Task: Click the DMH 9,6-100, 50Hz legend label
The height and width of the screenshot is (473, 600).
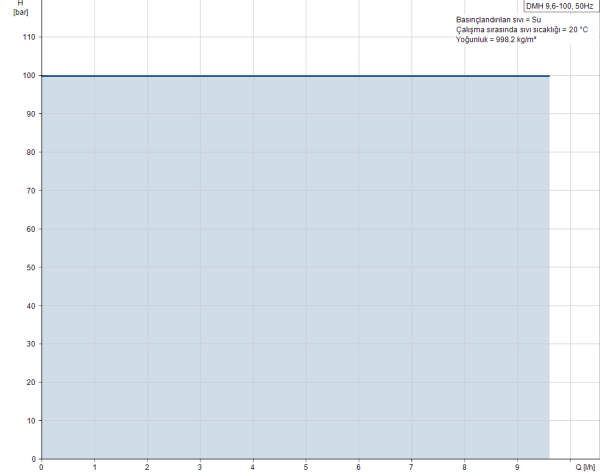Action: point(559,6)
